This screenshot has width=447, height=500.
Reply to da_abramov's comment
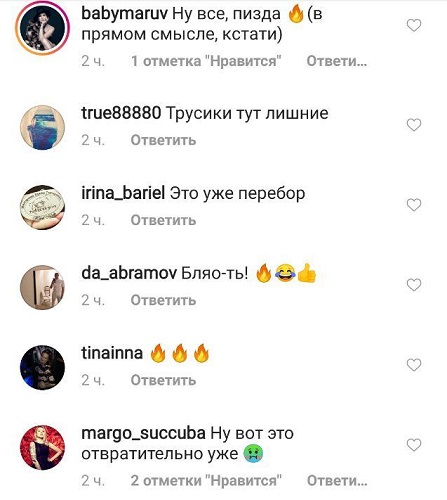click(x=163, y=300)
